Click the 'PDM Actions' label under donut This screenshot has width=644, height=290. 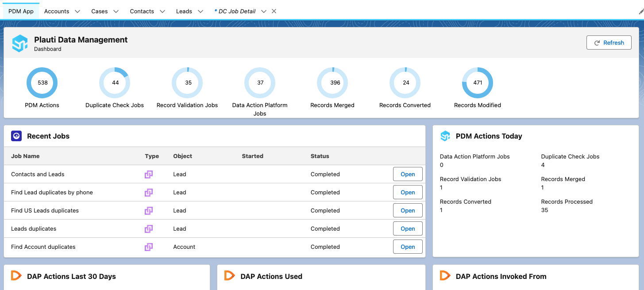[x=42, y=105]
